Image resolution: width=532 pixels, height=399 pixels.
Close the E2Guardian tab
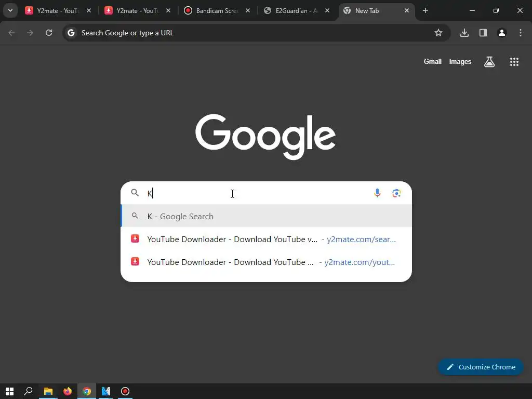pyautogui.click(x=327, y=10)
